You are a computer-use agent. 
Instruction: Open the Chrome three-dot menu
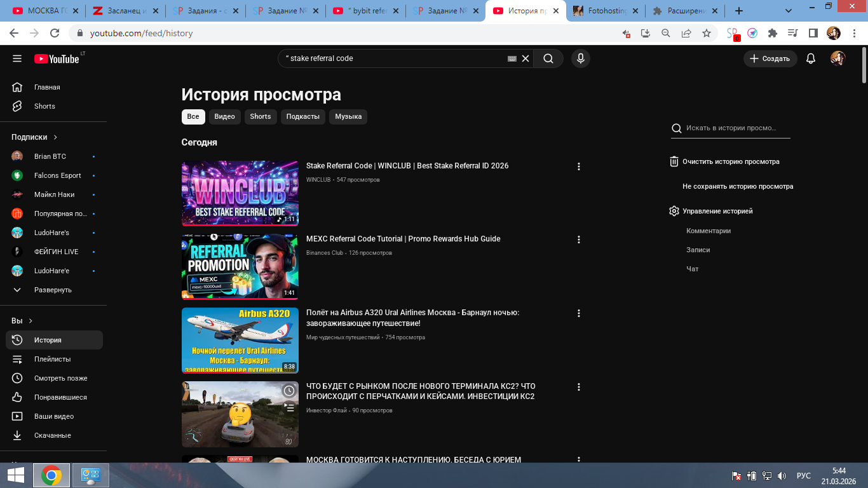coord(853,33)
